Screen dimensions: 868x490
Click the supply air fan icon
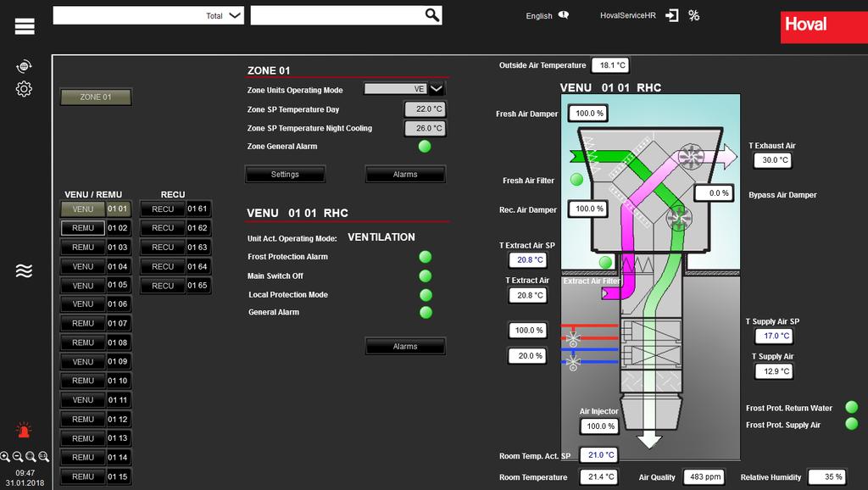click(x=679, y=218)
